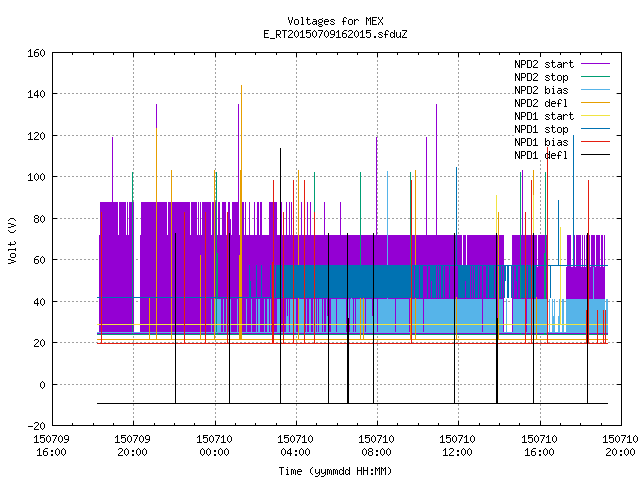Click the 160 value on the voltage axis
This screenshot has width=640, height=480.
click(36, 53)
